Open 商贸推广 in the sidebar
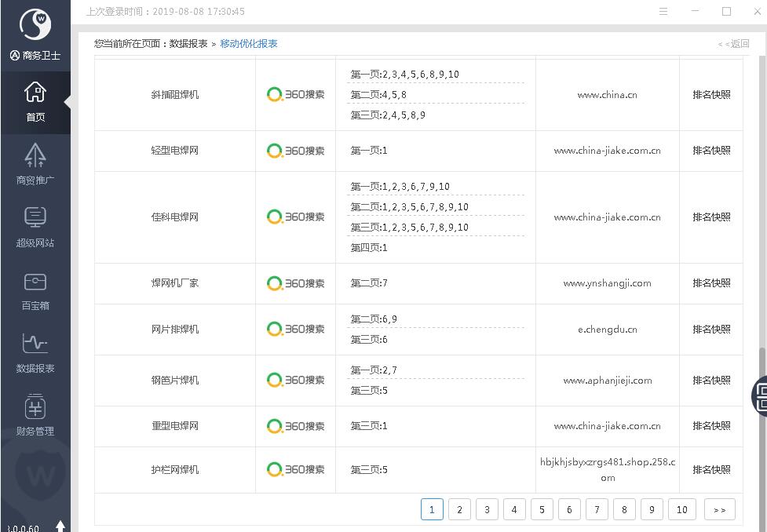This screenshot has width=767, height=532. click(x=35, y=164)
